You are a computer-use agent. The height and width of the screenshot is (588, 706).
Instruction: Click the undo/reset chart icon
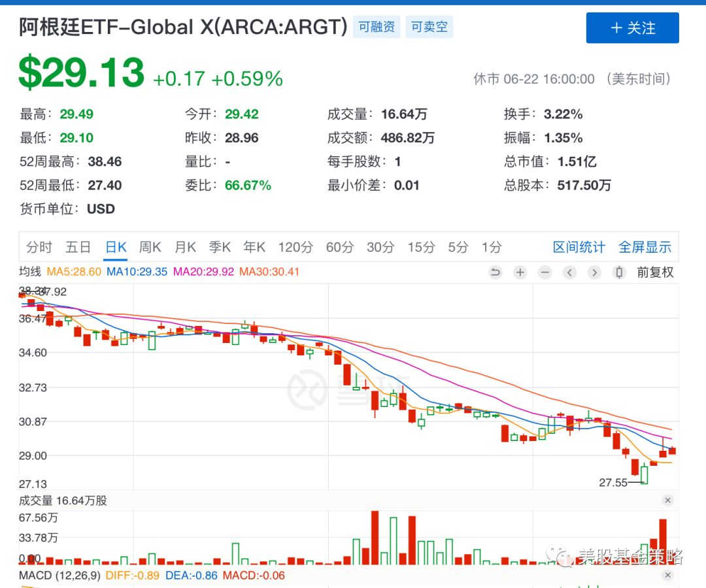(496, 272)
